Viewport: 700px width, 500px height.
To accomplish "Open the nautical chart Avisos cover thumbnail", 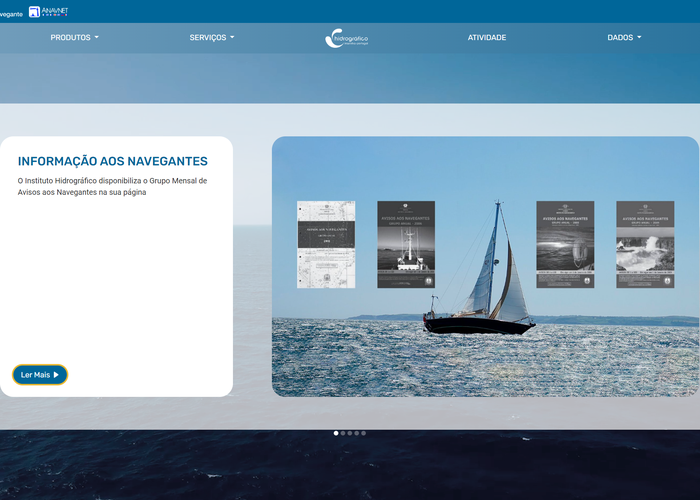I will [326, 244].
